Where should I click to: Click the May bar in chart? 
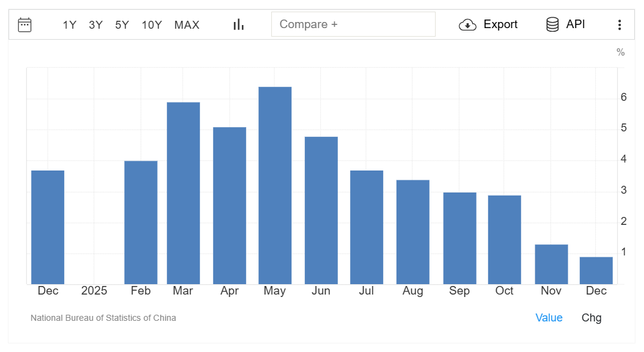275,186
